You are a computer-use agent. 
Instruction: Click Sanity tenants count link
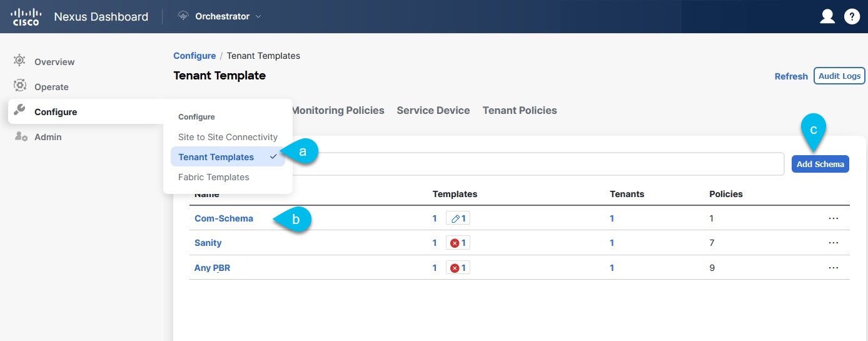612,243
